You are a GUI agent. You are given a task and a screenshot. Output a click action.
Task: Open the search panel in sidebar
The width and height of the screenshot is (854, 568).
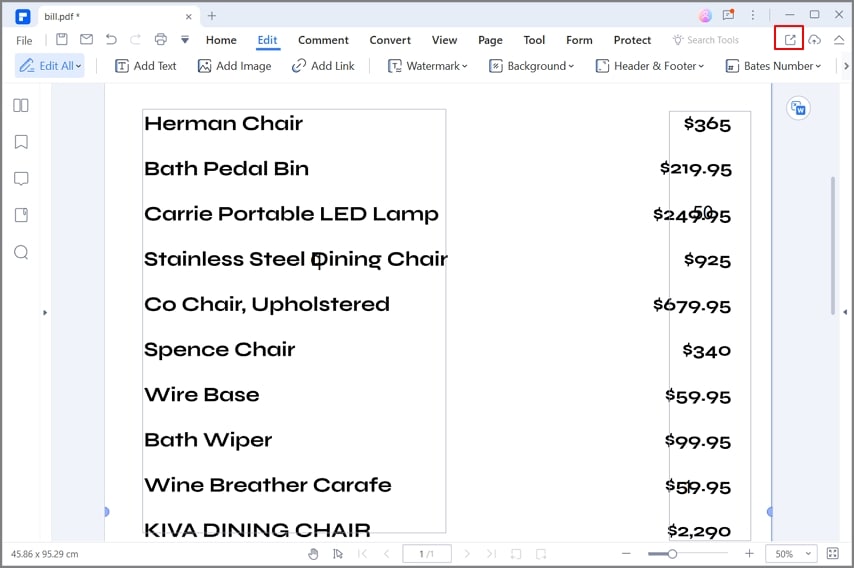pos(21,252)
